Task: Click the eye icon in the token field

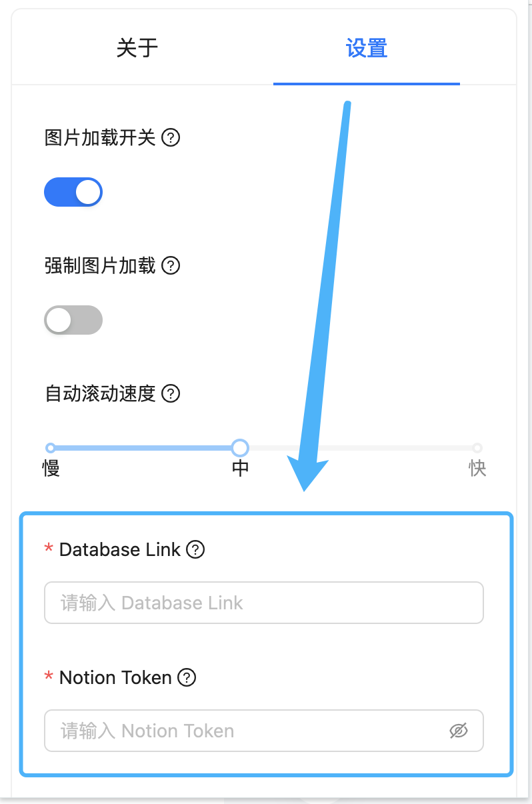Action: (459, 731)
